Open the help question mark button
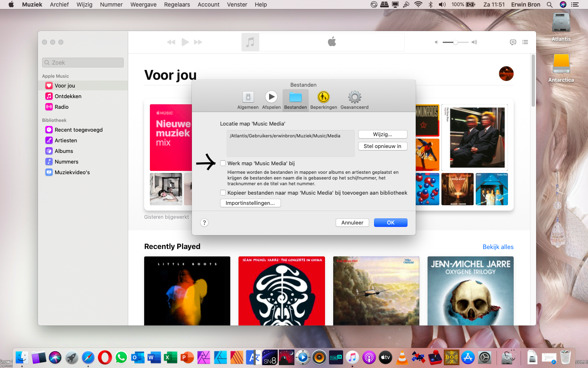Screen dimensions: 588x368 click(205, 222)
